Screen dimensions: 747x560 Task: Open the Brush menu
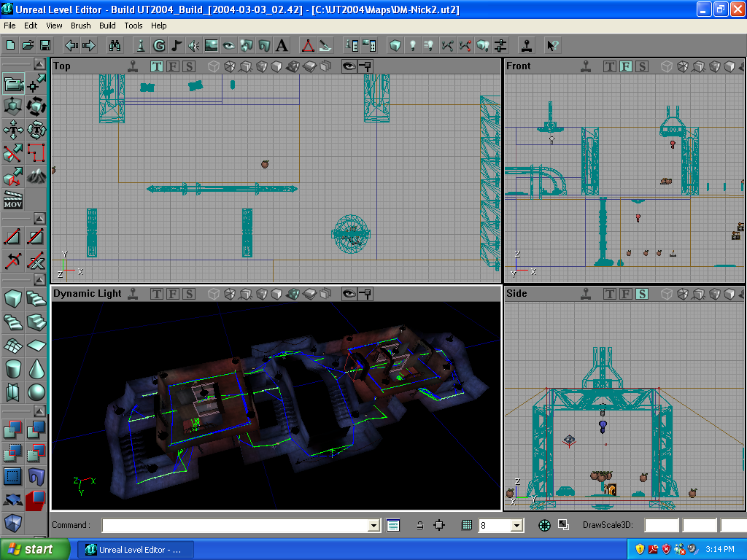coord(80,26)
